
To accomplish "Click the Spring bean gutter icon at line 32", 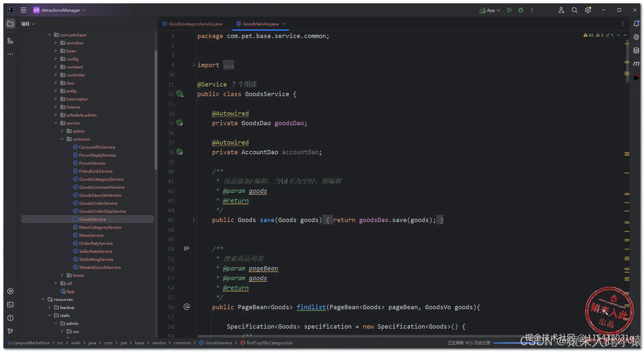I will pos(180,94).
